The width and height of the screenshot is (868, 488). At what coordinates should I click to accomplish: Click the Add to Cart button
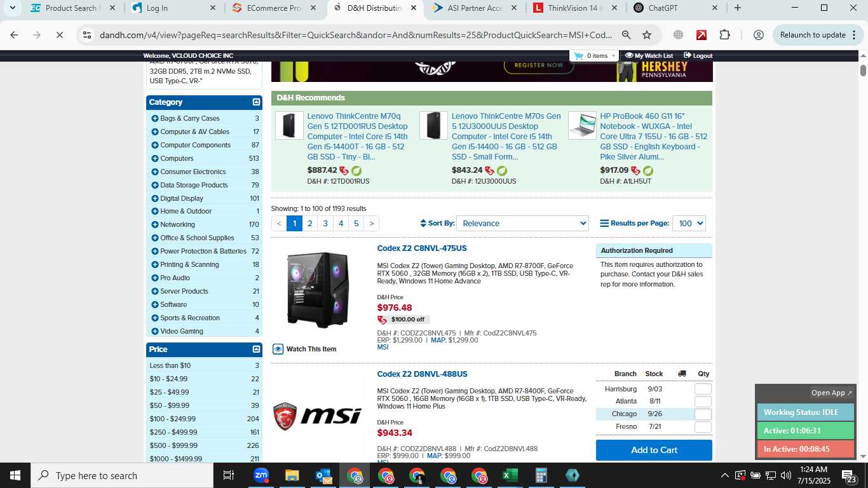654,450
